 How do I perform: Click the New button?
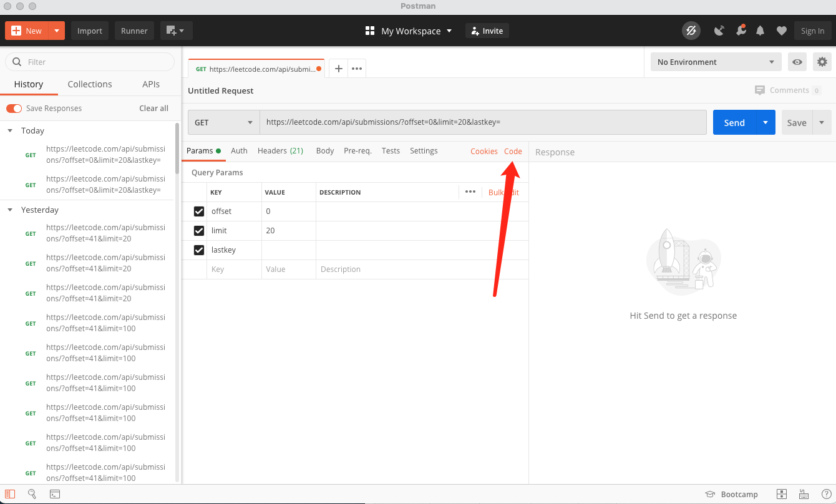(27, 31)
